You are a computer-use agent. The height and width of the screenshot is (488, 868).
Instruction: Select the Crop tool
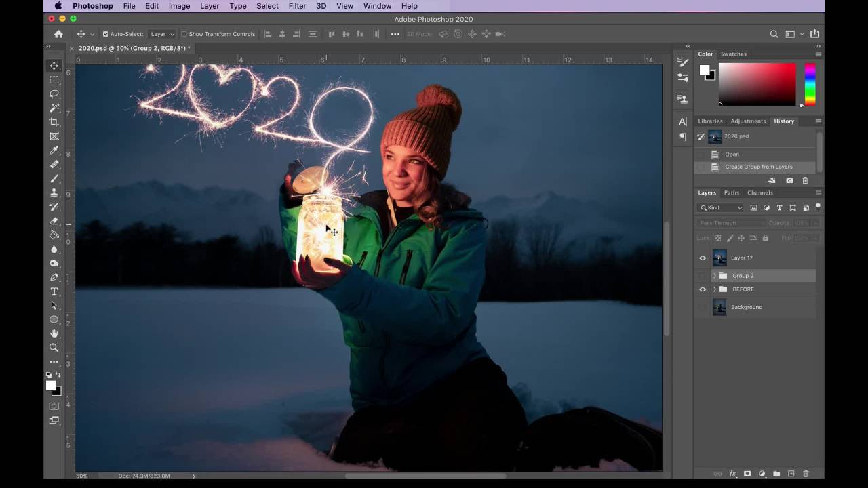coord(54,122)
